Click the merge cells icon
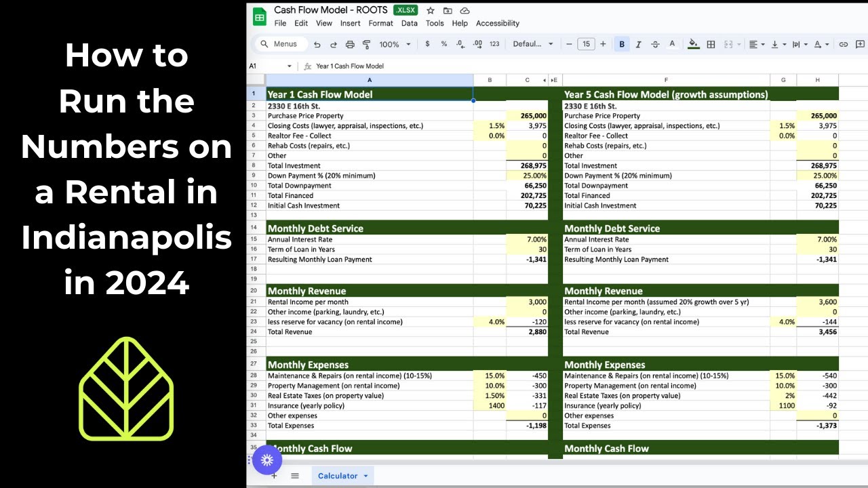 tap(729, 44)
